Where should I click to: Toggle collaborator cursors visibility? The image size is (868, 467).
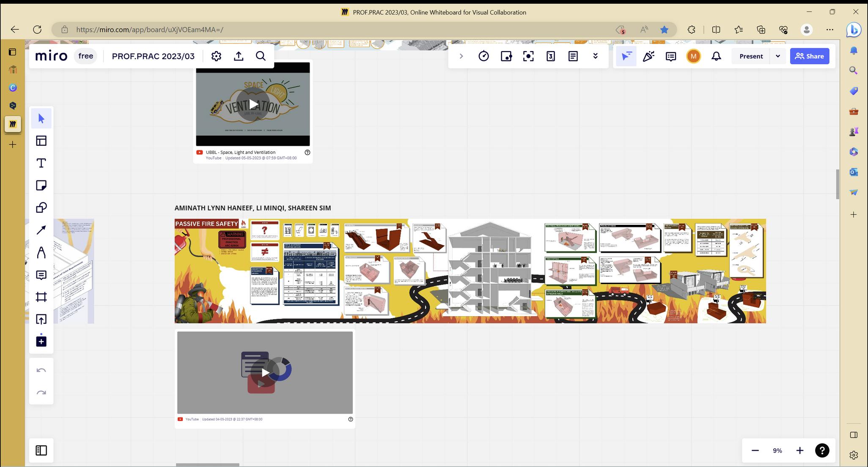[x=626, y=56]
